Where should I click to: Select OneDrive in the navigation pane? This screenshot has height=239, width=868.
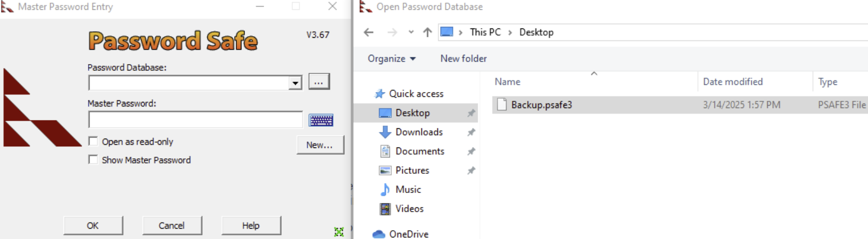tap(408, 234)
